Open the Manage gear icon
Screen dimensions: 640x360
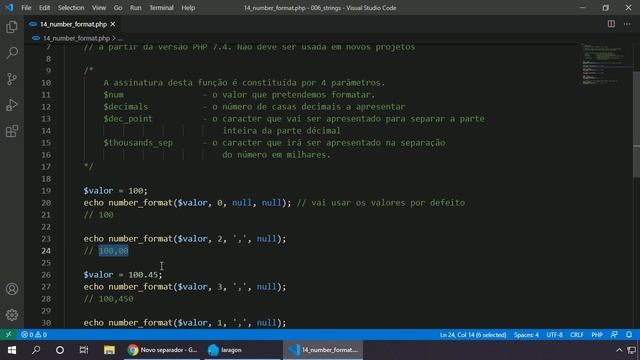[12, 315]
